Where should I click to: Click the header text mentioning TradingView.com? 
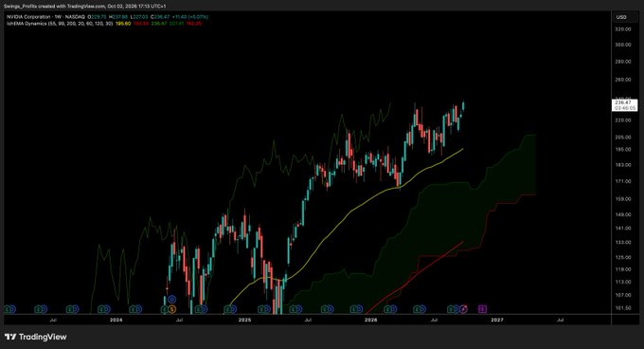85,7
